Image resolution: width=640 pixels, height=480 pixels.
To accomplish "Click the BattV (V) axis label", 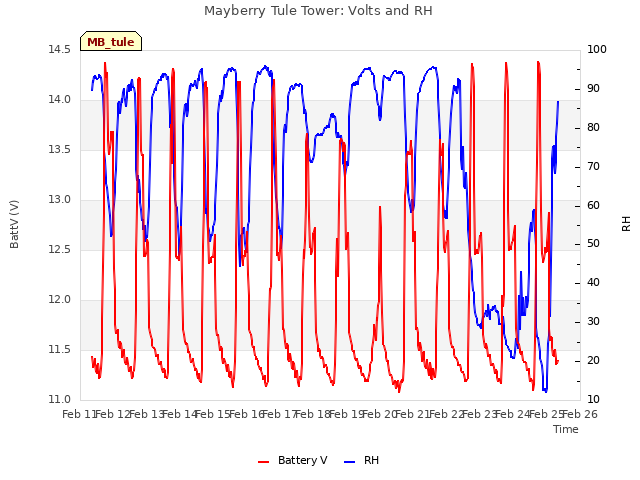I will (x=14, y=224).
